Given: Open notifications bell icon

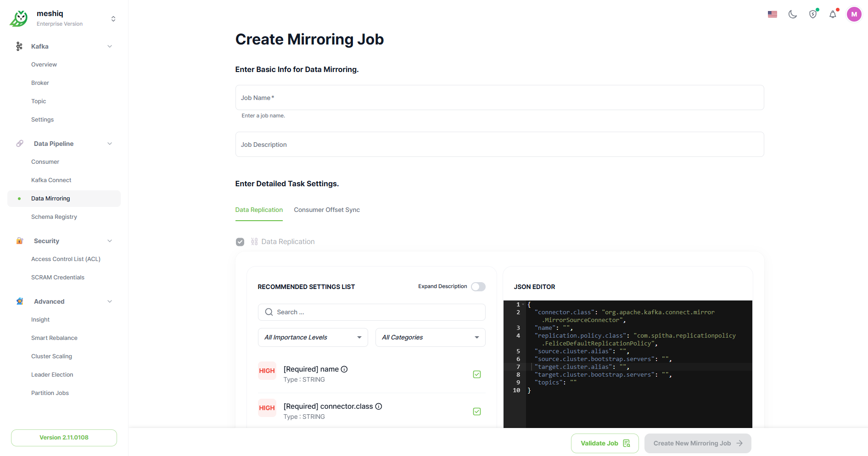Looking at the screenshot, I should [833, 14].
